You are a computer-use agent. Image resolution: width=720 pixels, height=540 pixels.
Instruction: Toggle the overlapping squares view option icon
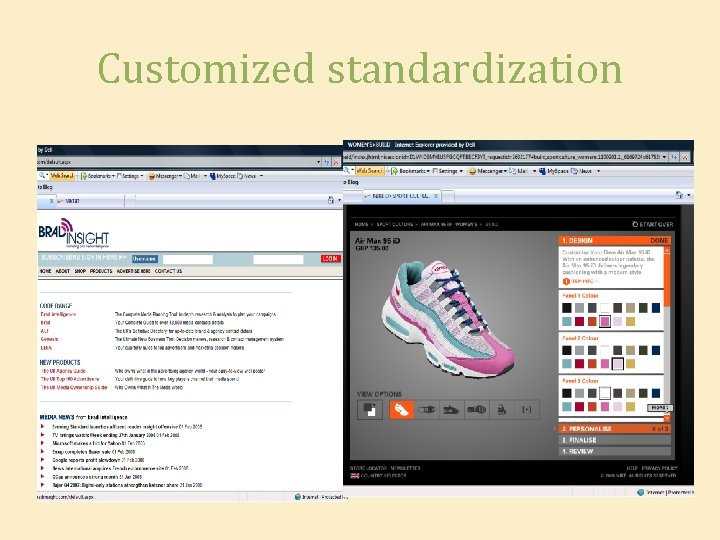tap(370, 409)
